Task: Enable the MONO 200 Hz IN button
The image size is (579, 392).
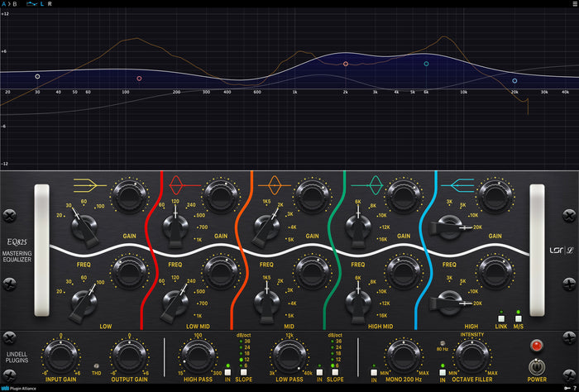Action: tap(374, 372)
